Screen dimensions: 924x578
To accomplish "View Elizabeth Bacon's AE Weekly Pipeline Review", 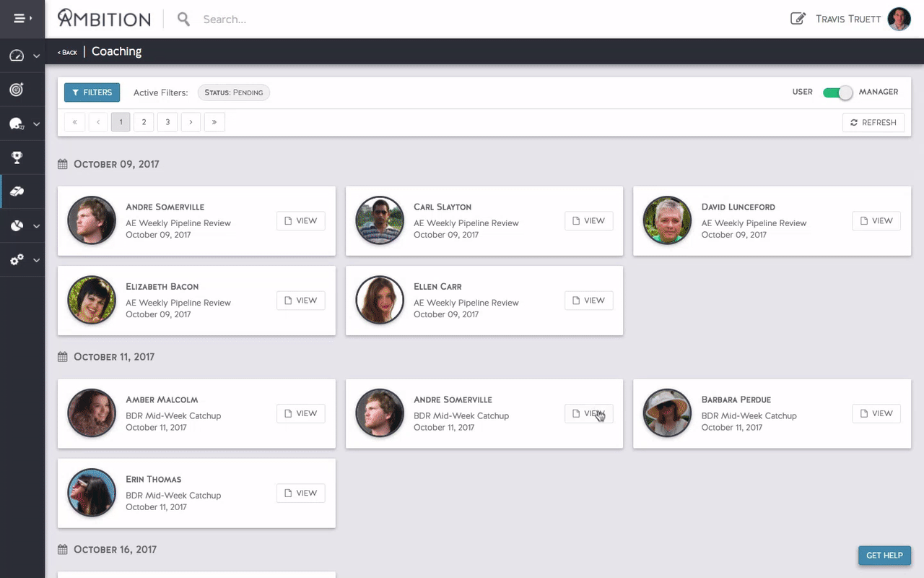I will [301, 301].
